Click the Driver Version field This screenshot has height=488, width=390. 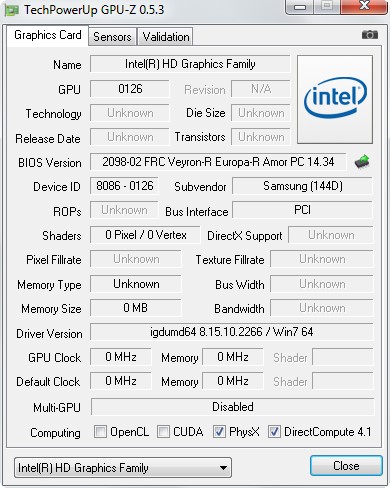(x=232, y=332)
